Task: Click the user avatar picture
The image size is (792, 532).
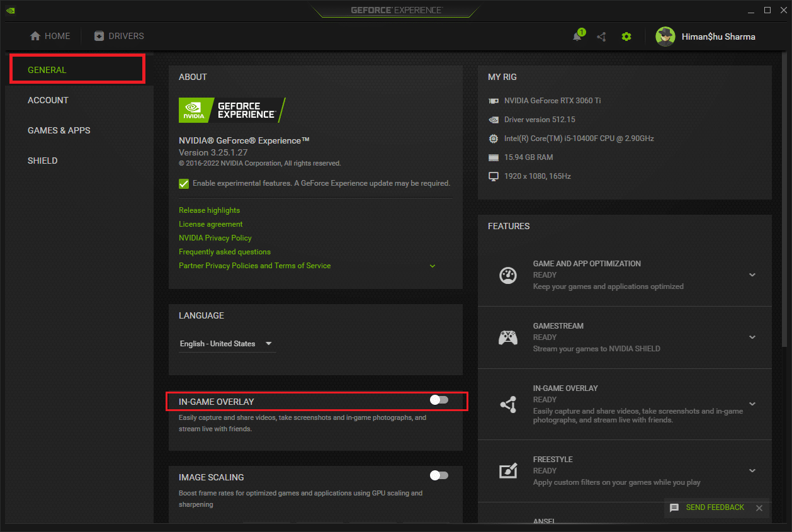Action: 665,37
